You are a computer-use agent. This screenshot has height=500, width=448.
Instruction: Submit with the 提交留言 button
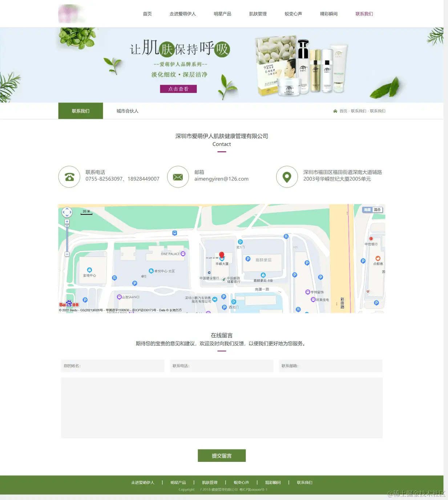[x=222, y=456]
